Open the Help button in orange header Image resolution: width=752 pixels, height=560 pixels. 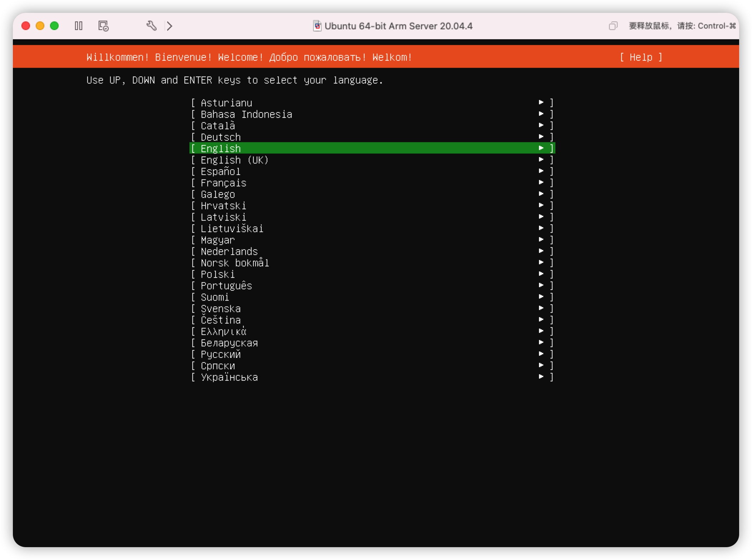click(x=641, y=57)
